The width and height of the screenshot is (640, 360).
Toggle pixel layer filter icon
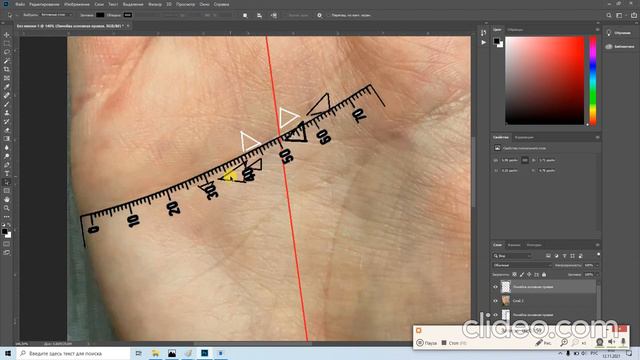point(548,256)
